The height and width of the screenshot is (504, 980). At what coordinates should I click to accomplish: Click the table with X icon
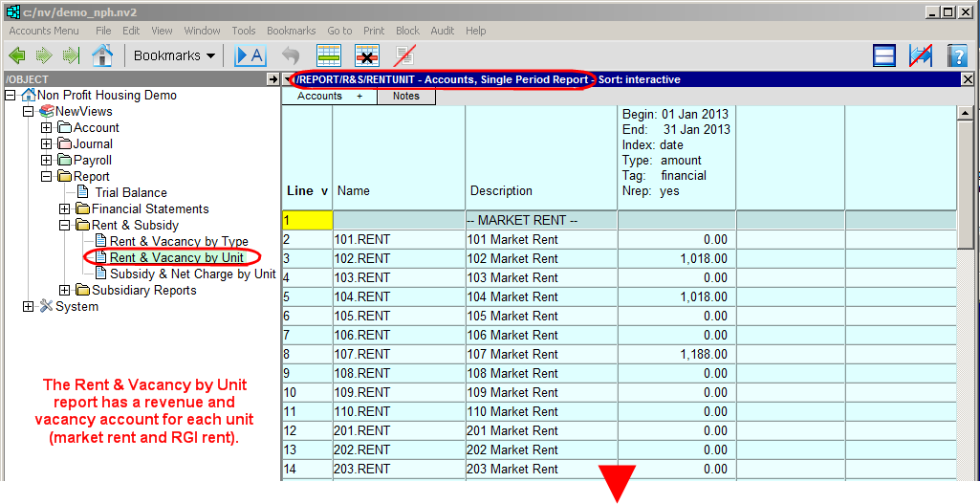[367, 55]
